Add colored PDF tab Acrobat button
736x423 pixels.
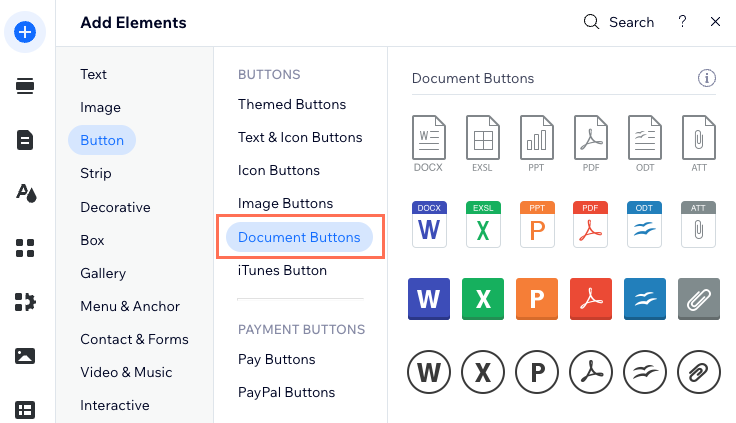click(590, 224)
